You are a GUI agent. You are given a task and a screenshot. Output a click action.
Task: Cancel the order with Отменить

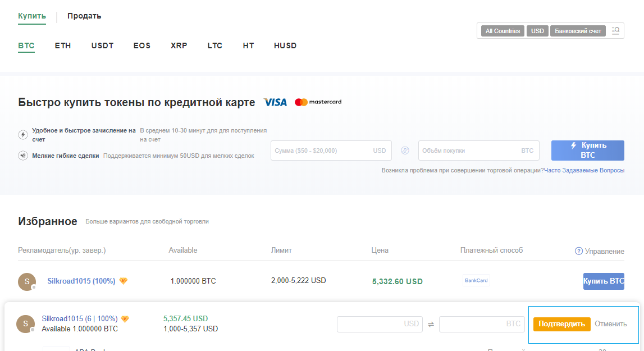611,324
